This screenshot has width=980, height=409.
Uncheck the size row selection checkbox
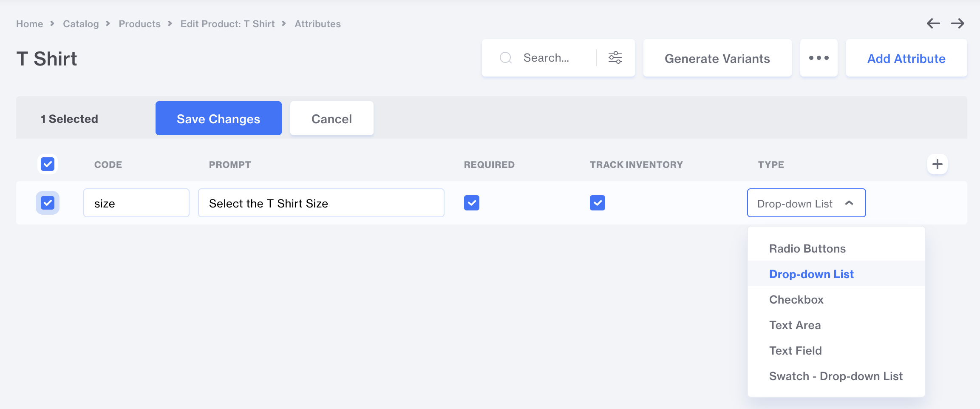click(48, 203)
